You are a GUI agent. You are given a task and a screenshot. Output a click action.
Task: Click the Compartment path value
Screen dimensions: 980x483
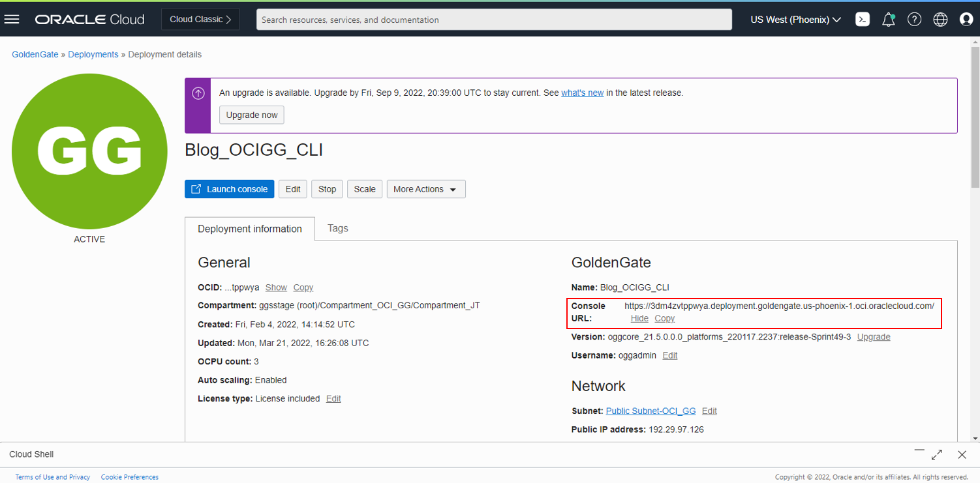(369, 306)
